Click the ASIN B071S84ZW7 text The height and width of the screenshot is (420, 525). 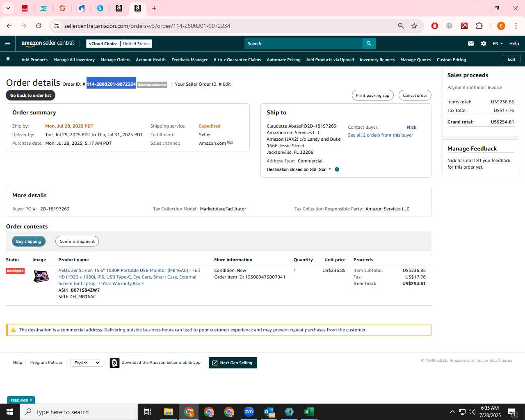point(85,290)
